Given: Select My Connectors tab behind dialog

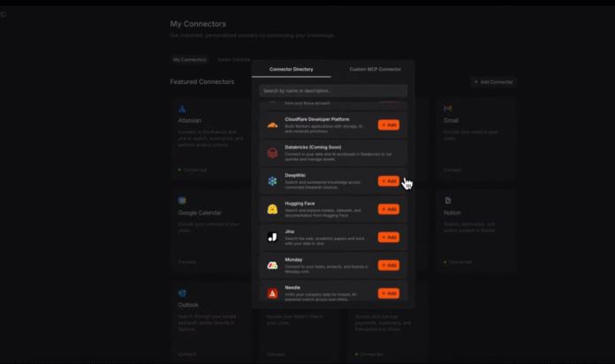Looking at the screenshot, I should point(189,59).
